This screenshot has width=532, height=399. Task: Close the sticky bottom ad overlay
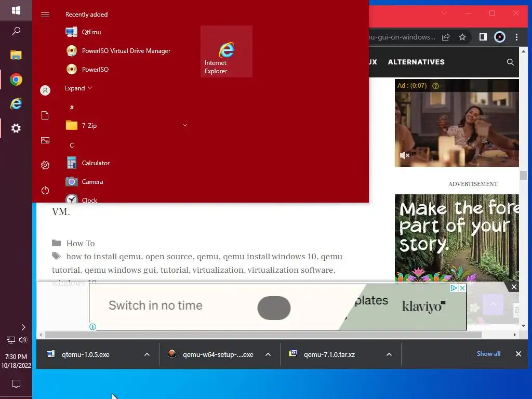(514, 287)
